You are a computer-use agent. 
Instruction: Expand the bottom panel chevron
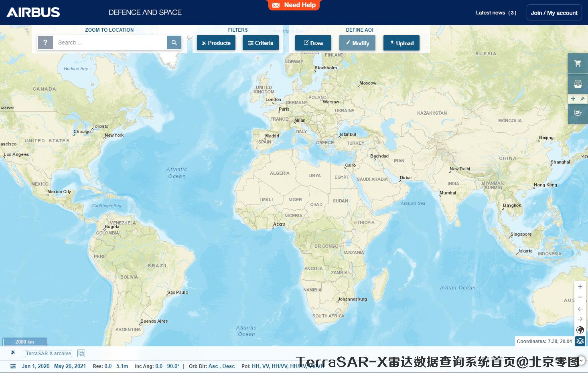pos(582,361)
